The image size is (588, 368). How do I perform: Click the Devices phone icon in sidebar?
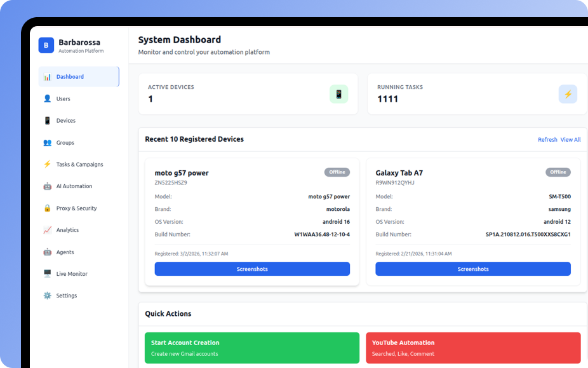(47, 121)
